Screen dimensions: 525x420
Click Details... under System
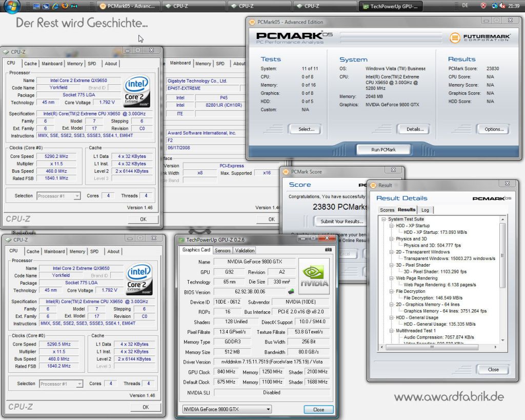click(x=415, y=129)
